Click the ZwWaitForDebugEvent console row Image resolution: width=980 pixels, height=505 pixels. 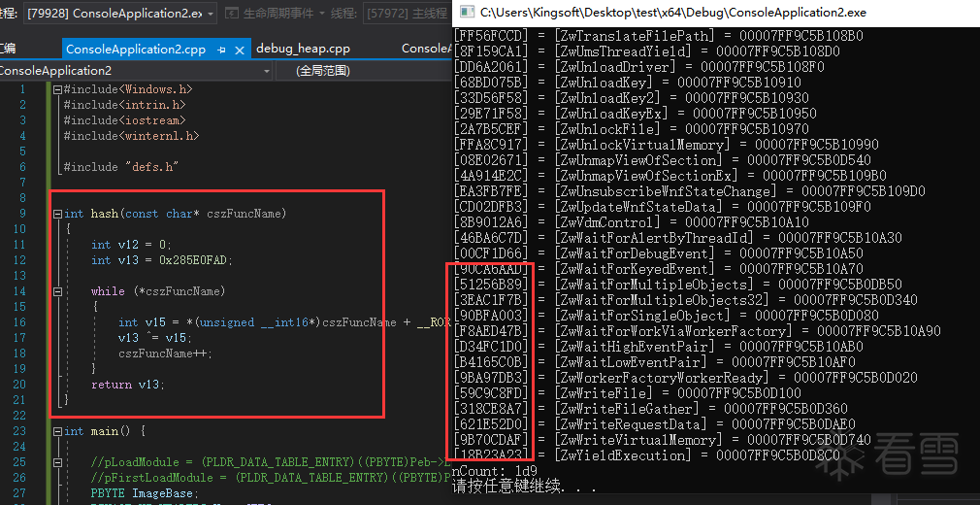pos(658,253)
